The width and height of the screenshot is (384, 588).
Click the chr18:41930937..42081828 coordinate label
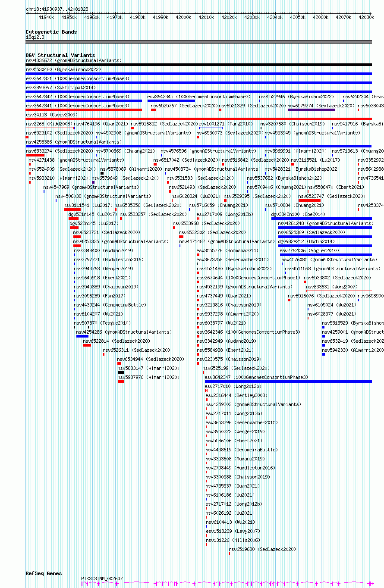57,9
